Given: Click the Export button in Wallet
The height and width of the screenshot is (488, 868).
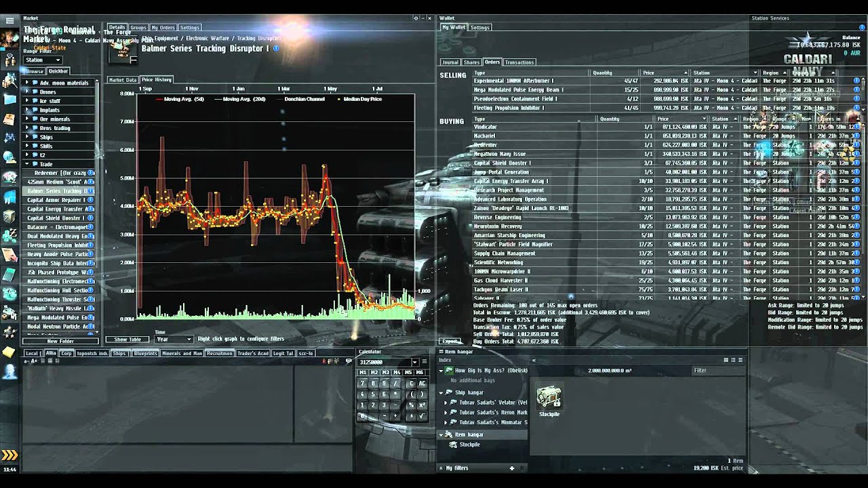Looking at the screenshot, I should point(450,341).
